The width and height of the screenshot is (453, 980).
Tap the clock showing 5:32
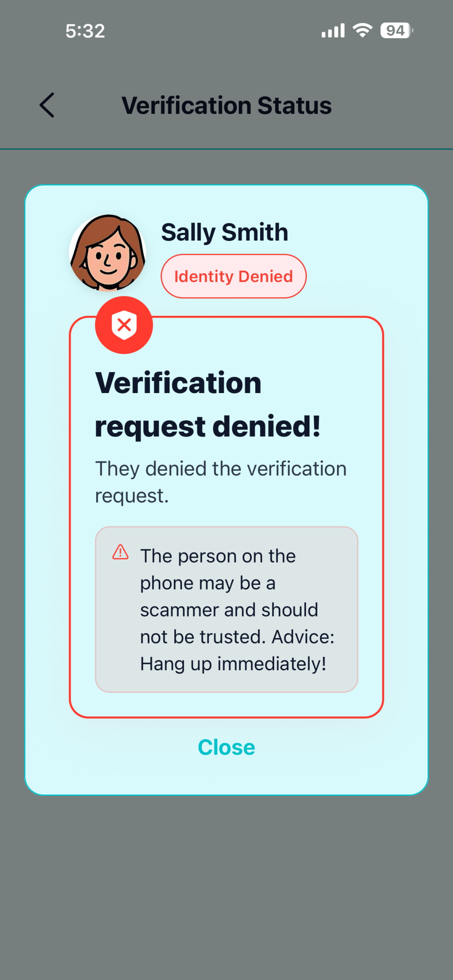point(85,31)
